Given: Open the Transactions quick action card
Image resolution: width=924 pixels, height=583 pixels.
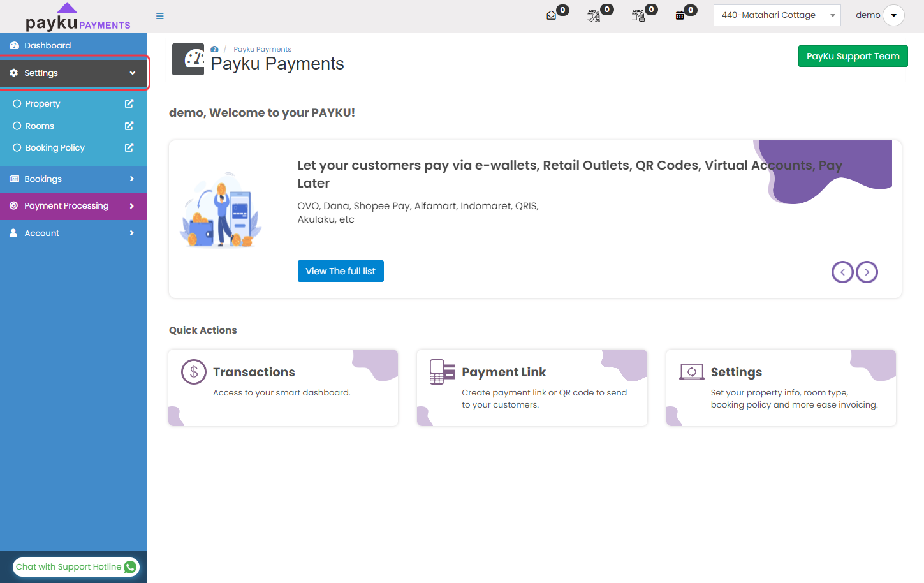Looking at the screenshot, I should click(x=283, y=388).
